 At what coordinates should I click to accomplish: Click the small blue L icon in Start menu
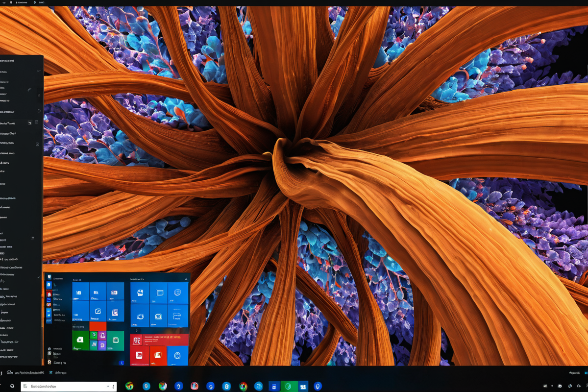122,363
